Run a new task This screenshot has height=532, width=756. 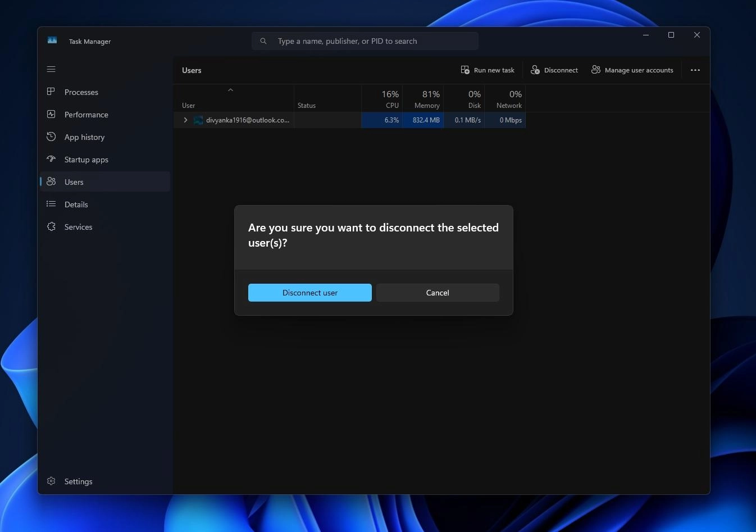point(487,70)
